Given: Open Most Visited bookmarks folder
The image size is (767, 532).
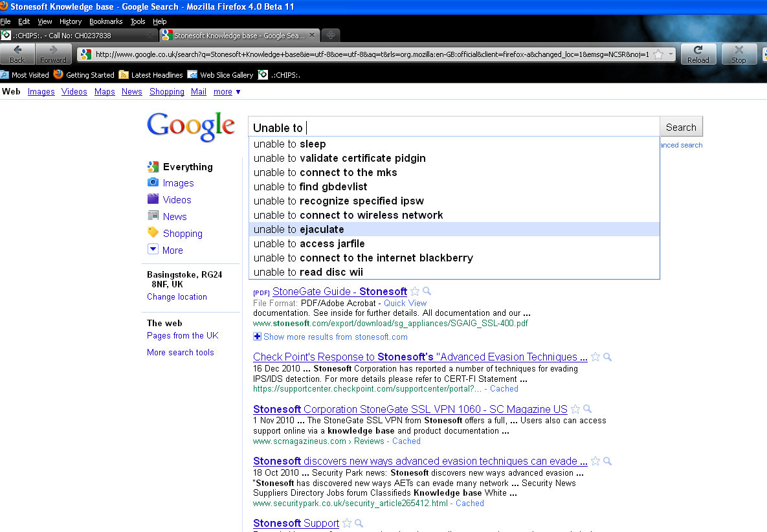Looking at the screenshot, I should tap(25, 75).
